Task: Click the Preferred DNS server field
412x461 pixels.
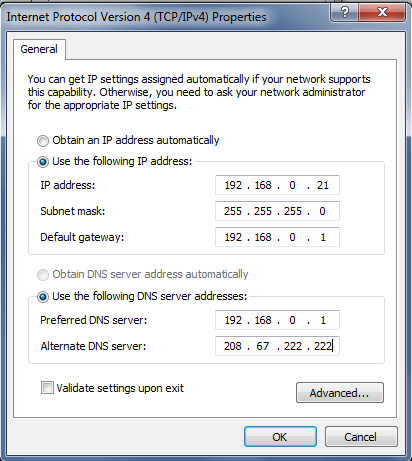Action: pyautogui.click(x=277, y=320)
